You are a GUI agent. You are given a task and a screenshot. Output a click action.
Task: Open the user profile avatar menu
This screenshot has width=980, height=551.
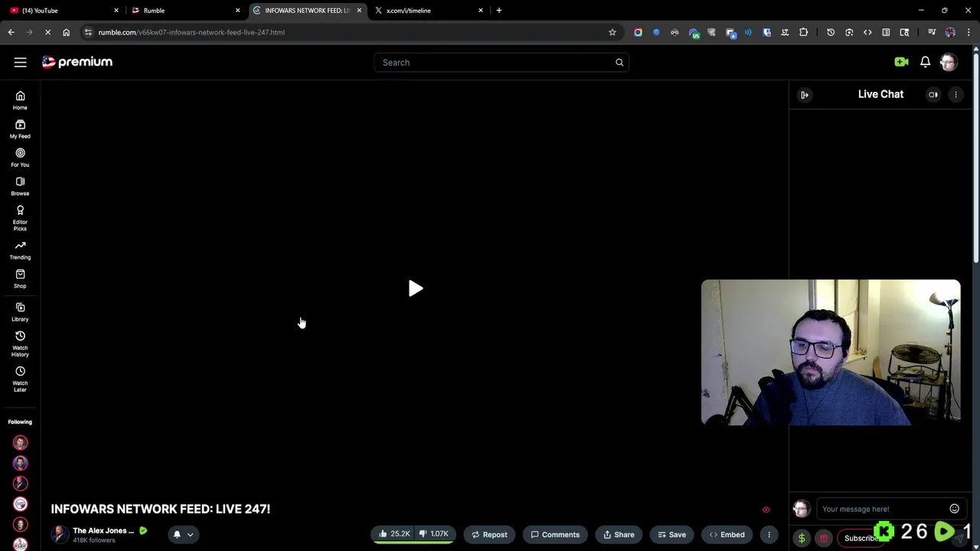click(x=948, y=62)
